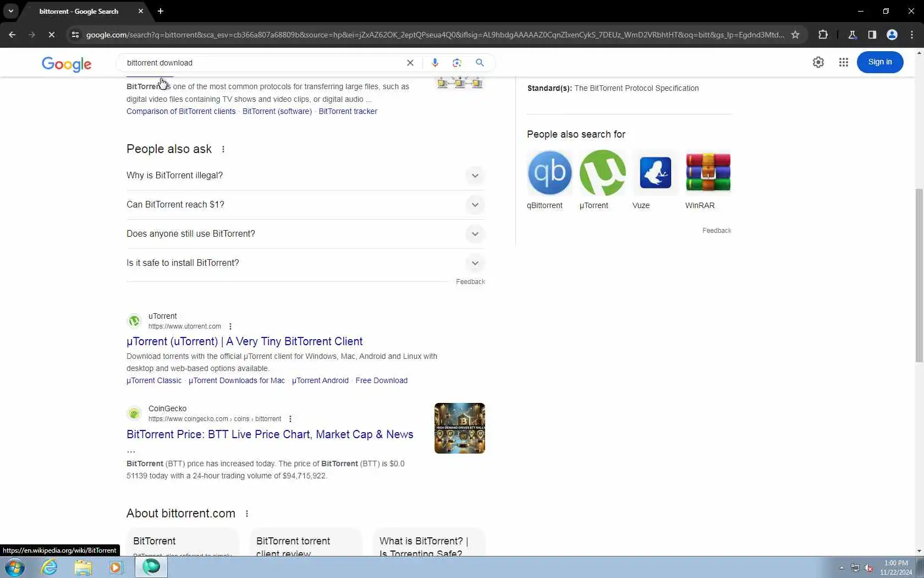View site information for google.com
The width and height of the screenshot is (924, 578).
point(75,35)
